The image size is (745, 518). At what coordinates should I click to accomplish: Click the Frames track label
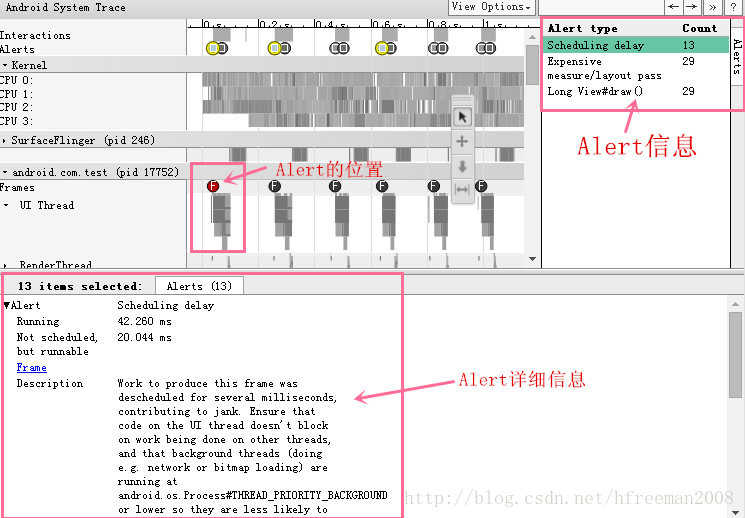pos(18,187)
